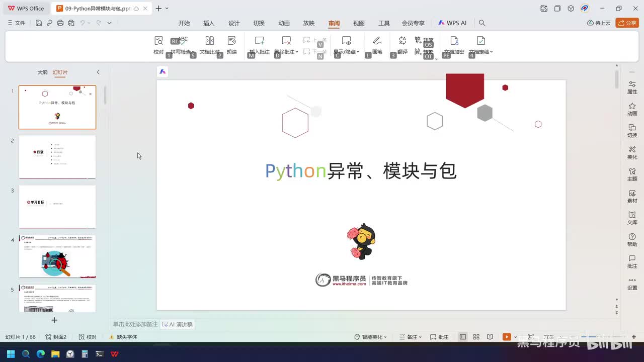Open print preview from quick toolbar
This screenshot has width=644, height=362.
point(71,23)
